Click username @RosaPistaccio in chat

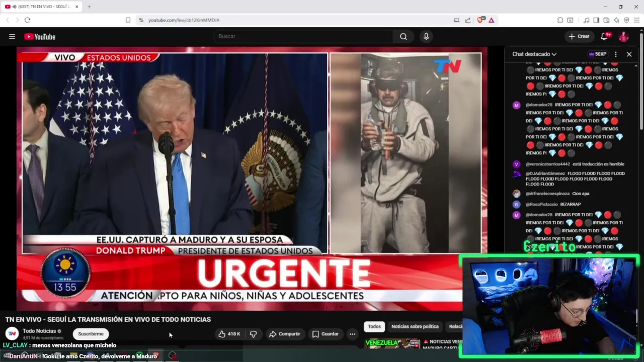[542, 204]
